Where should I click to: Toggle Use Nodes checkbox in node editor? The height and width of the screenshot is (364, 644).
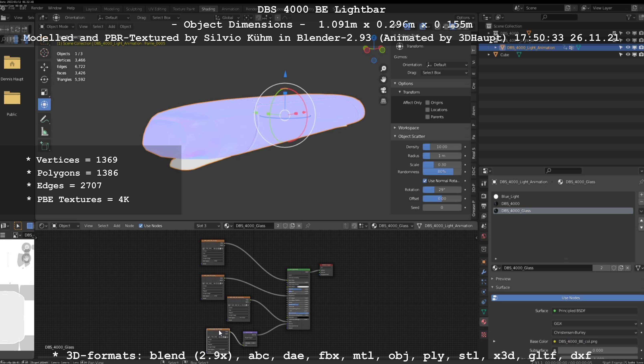(x=141, y=226)
